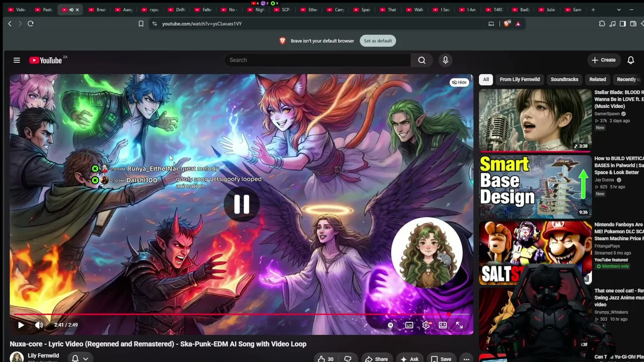Open the Brave Rewards triangle icon
Screen dimensions: 644x362
click(x=518, y=24)
